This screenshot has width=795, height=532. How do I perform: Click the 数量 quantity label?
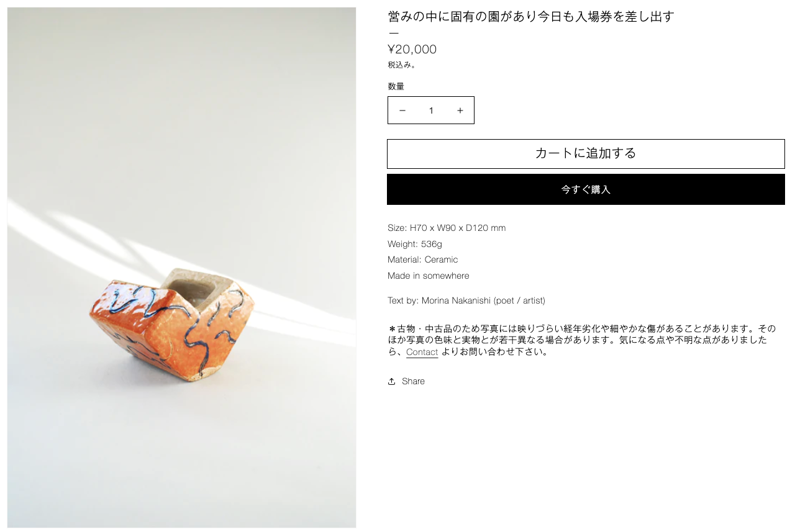pos(396,86)
